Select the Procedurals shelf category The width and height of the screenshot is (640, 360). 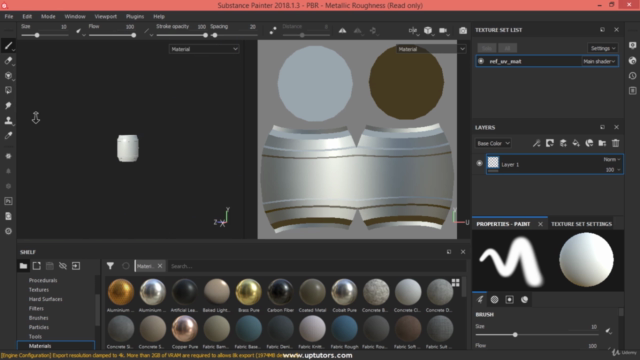(43, 280)
